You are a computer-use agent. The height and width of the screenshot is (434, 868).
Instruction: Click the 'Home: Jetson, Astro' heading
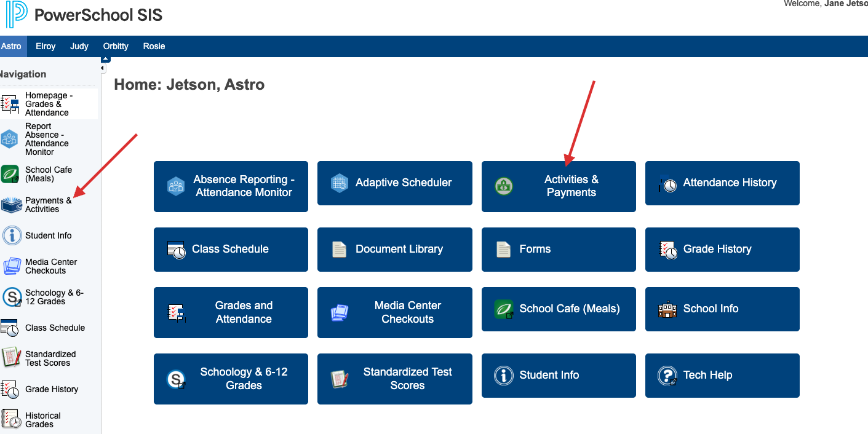189,84
